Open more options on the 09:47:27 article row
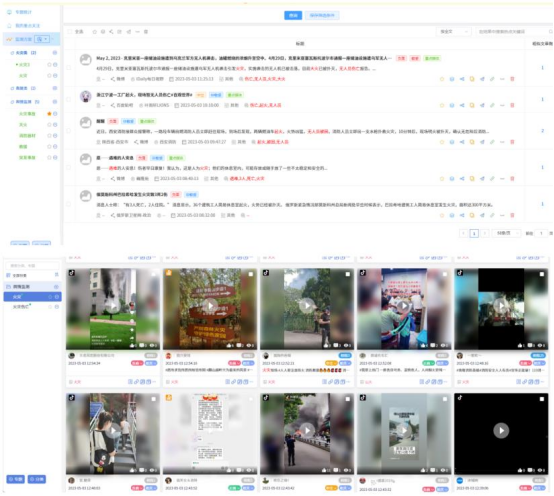Viewport: 554px width, 496px height. click(502, 142)
